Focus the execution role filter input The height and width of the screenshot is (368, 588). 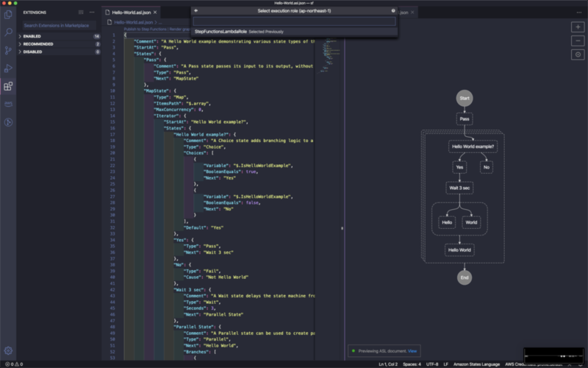295,21
